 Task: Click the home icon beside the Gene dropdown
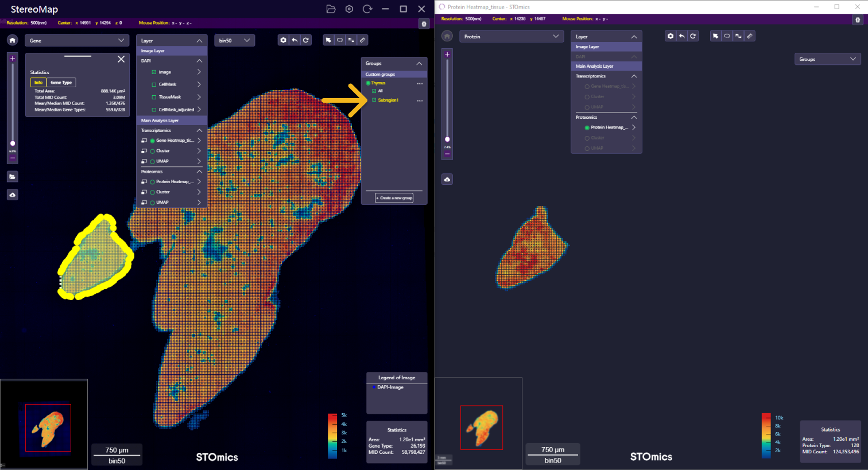[13, 40]
